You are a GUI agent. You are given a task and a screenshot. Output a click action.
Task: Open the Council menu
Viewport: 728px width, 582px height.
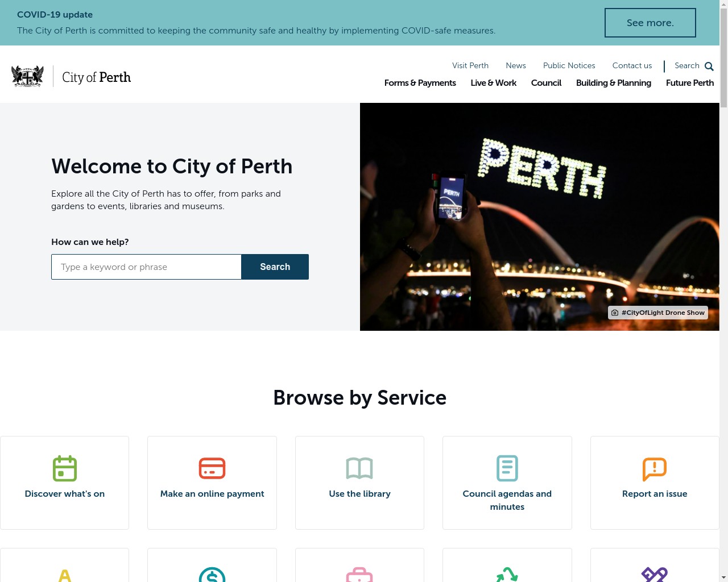(x=546, y=83)
